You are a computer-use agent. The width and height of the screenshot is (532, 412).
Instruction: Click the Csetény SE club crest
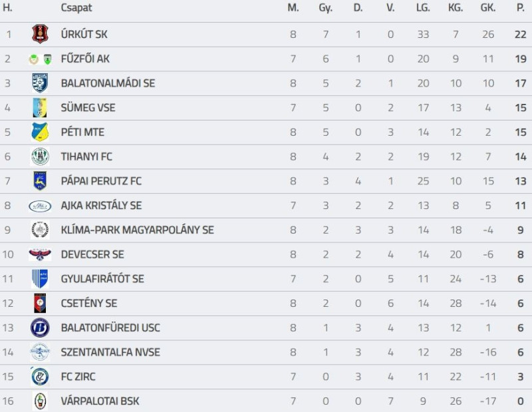pos(40,303)
